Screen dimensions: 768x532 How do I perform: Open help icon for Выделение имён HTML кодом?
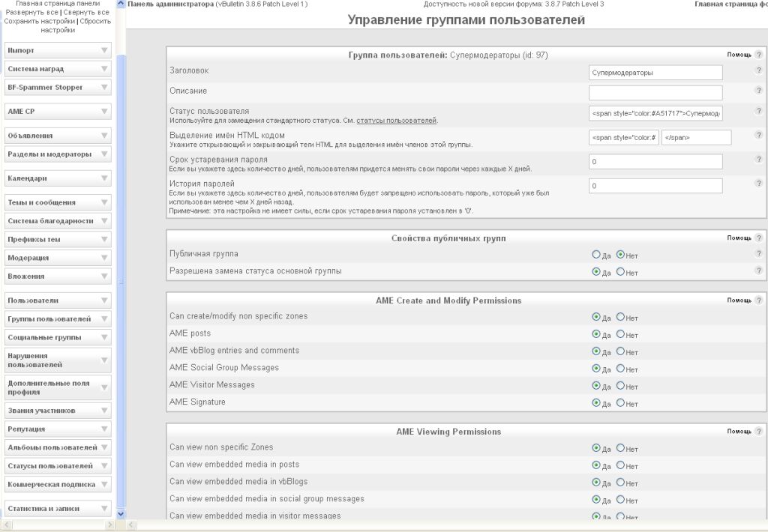(x=758, y=135)
